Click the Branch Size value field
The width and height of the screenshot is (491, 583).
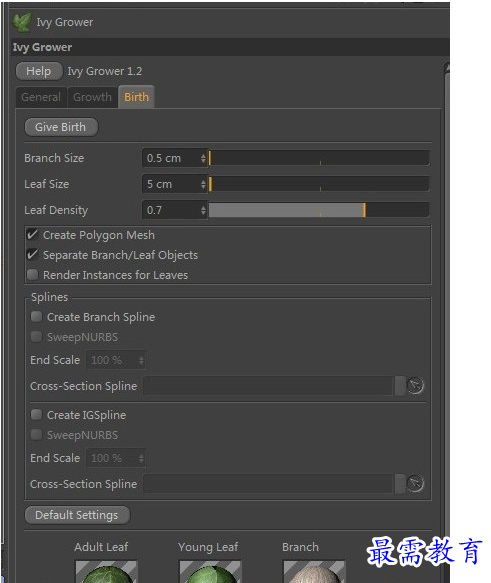(x=171, y=158)
